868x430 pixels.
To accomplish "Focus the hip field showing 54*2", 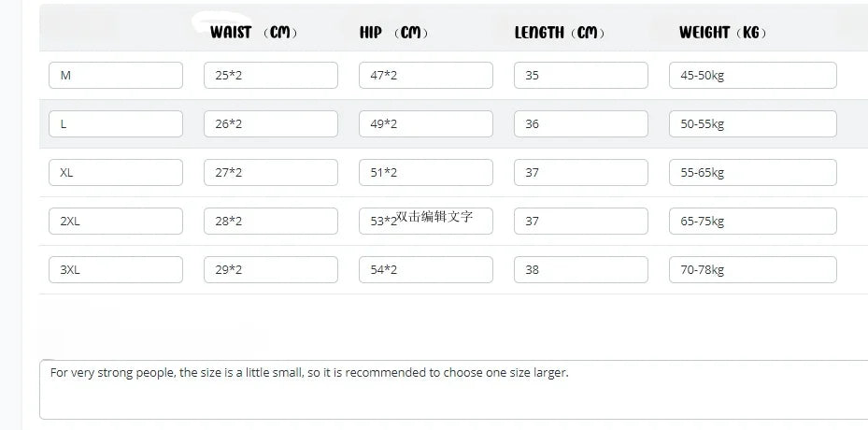I will point(426,270).
